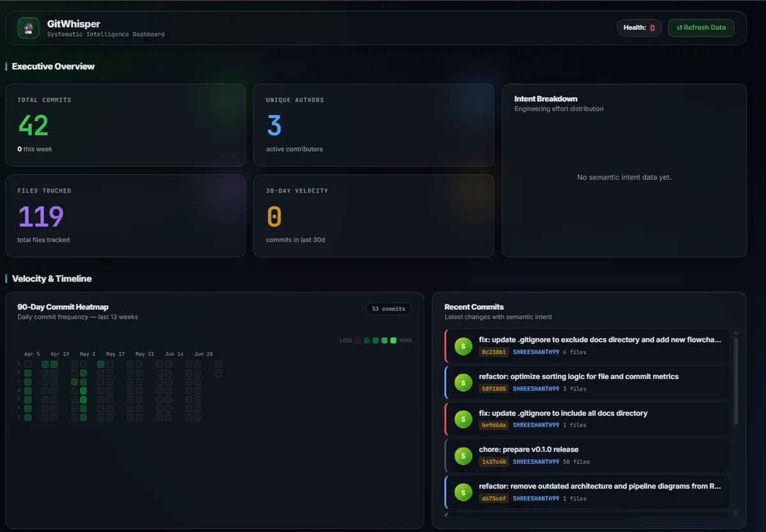Open the Health grade badge
This screenshot has height=532, width=766.
point(639,27)
